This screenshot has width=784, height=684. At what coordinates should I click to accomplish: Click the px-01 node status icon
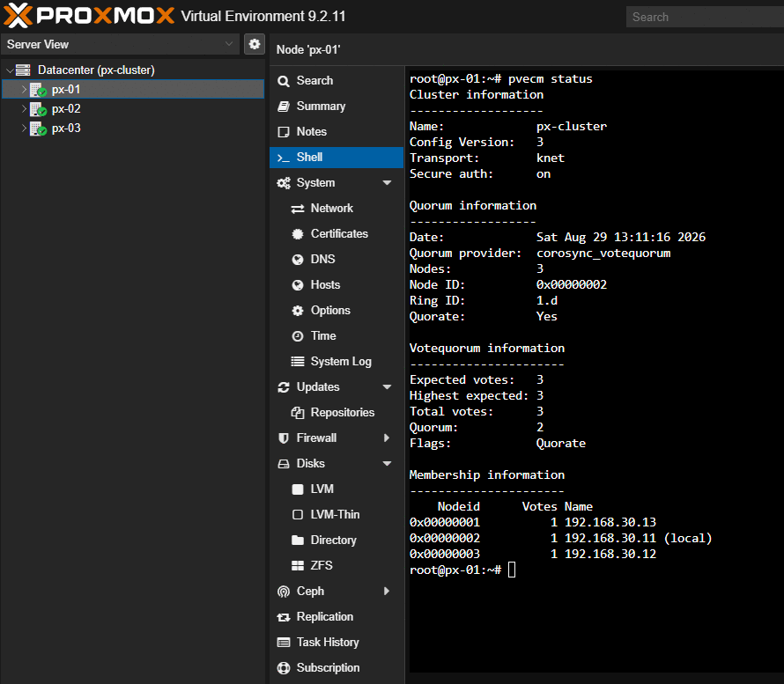(39, 90)
